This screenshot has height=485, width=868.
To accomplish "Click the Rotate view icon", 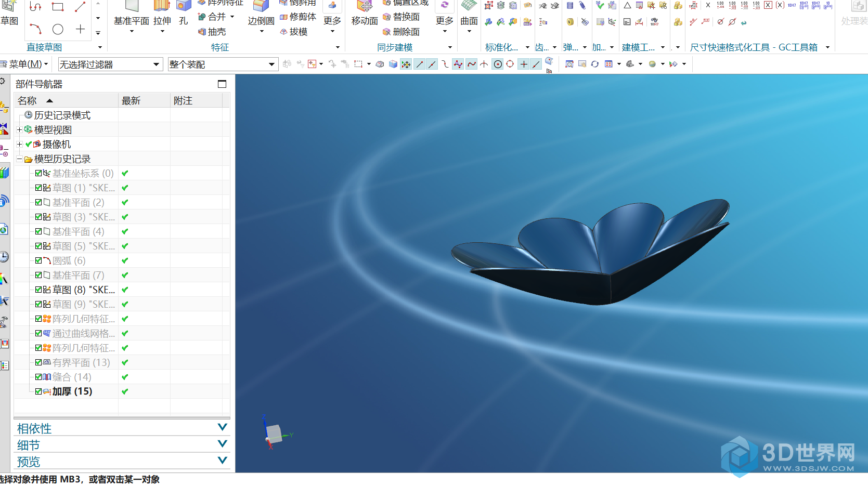I will coord(594,64).
